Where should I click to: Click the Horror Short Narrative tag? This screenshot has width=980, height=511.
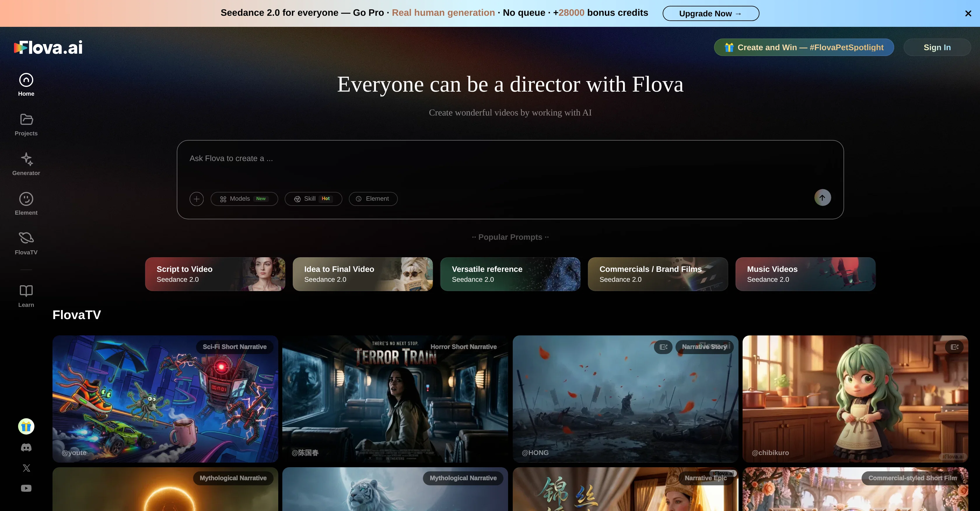click(463, 346)
